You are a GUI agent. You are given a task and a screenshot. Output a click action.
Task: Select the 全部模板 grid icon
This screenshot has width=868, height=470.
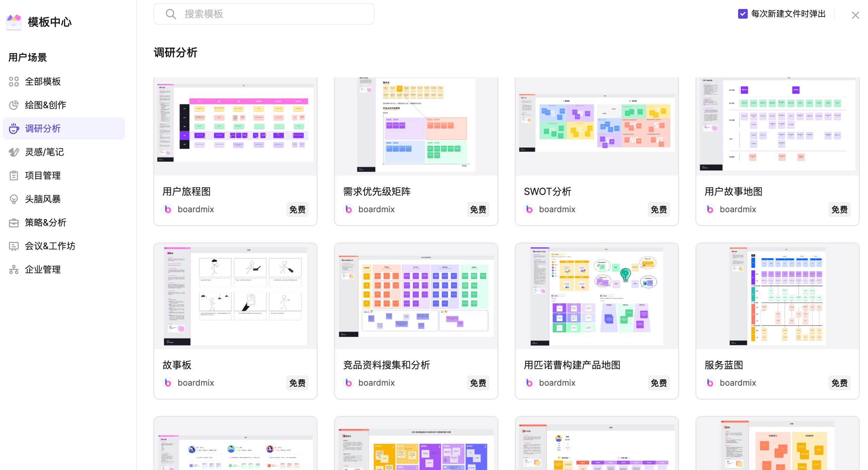pos(14,82)
